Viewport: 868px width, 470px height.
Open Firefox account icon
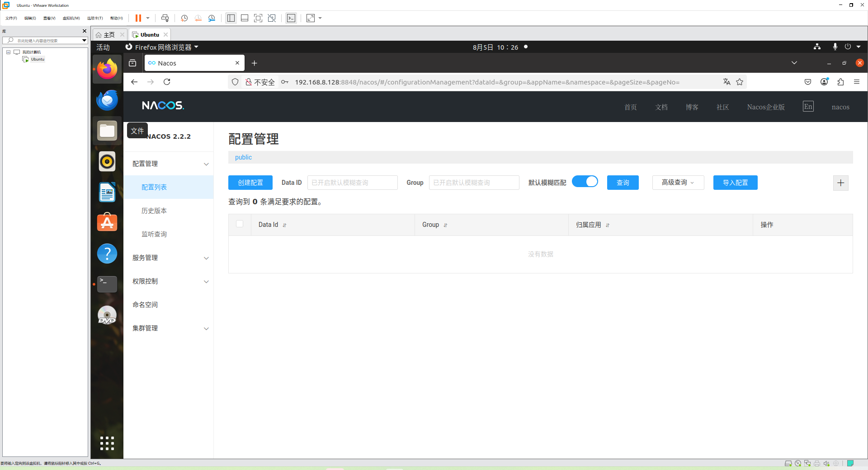[824, 82]
